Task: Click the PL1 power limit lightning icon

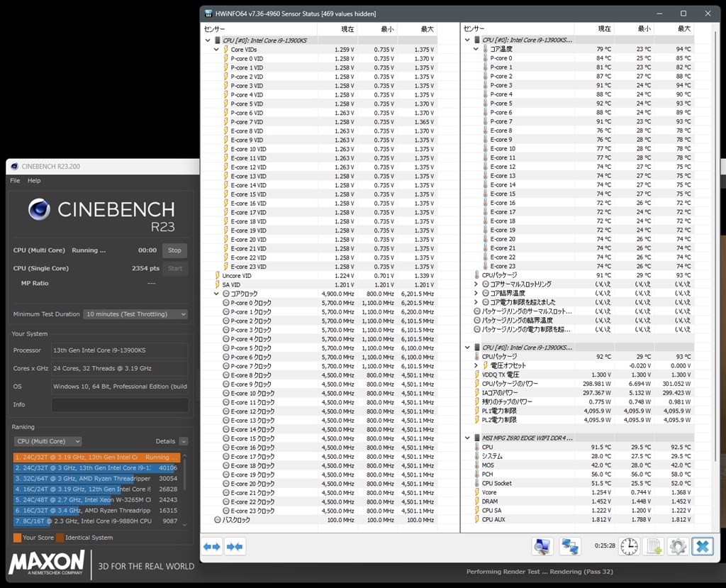Action: click(x=477, y=411)
